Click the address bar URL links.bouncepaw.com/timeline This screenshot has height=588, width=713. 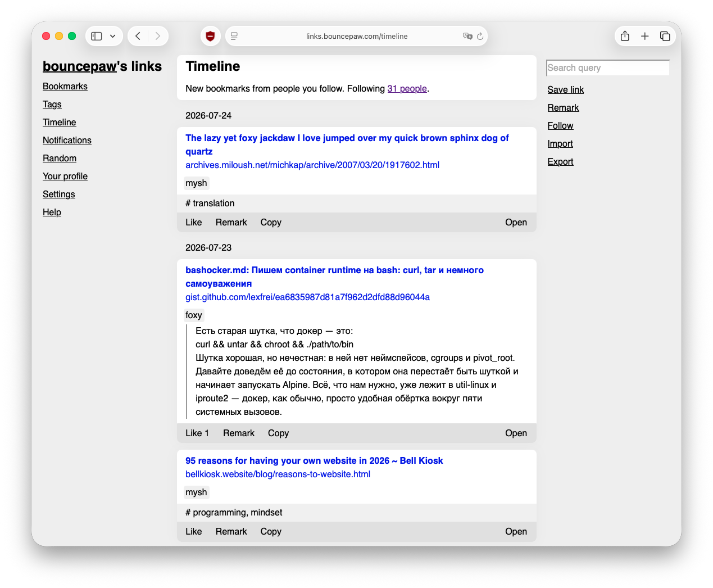click(x=357, y=36)
